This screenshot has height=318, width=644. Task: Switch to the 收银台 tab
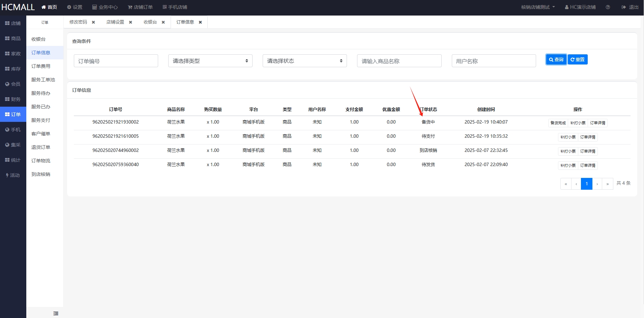[x=150, y=22]
